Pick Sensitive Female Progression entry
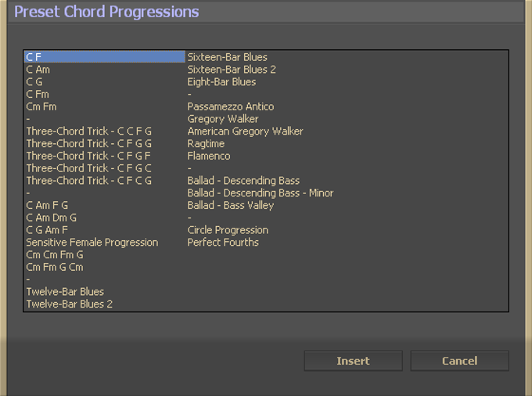This screenshot has width=532, height=396. point(92,243)
